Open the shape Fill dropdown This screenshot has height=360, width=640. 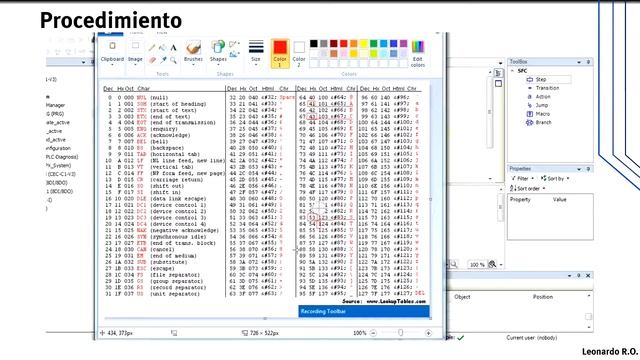pyautogui.click(x=234, y=54)
